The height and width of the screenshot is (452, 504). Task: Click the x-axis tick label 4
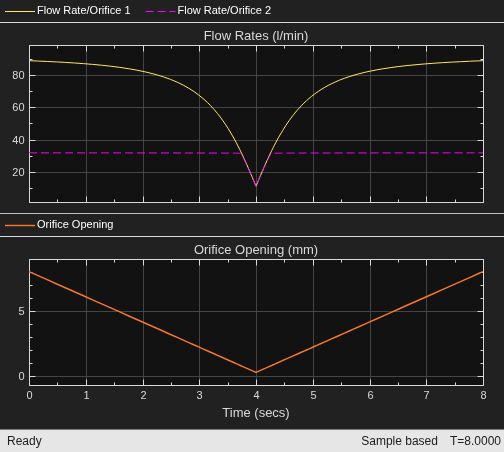256,395
